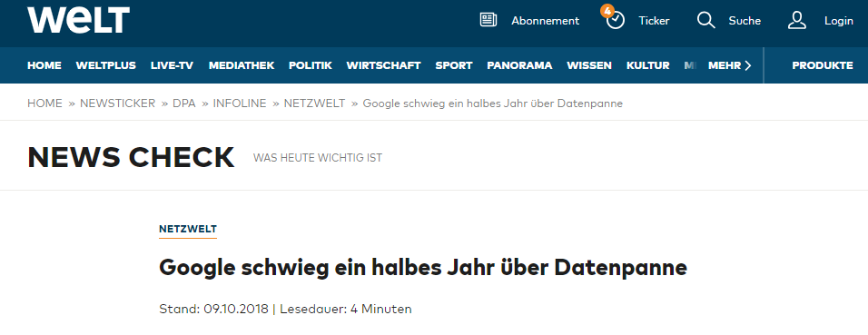Screen dimensions: 868x335
Task: Go to the POLITIK section
Action: coord(310,65)
